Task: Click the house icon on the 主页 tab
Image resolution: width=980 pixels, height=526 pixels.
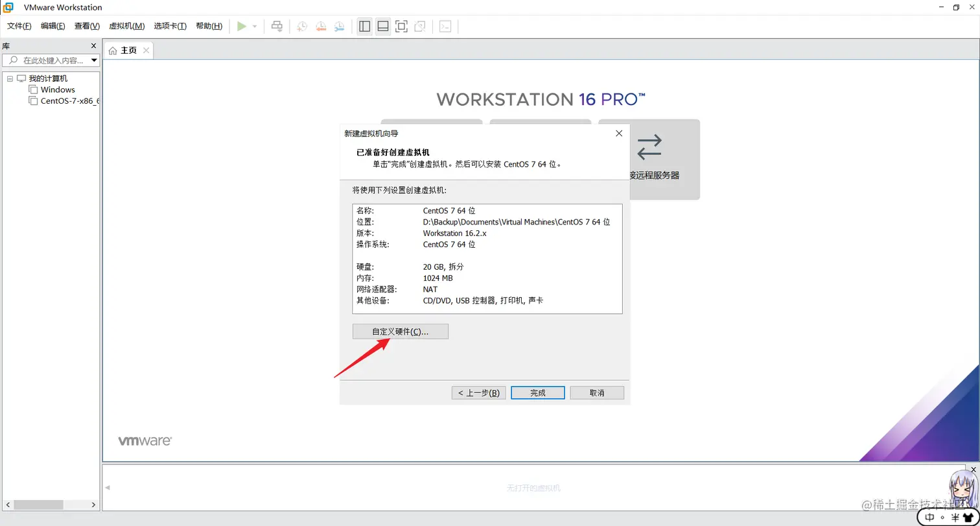Action: click(113, 50)
